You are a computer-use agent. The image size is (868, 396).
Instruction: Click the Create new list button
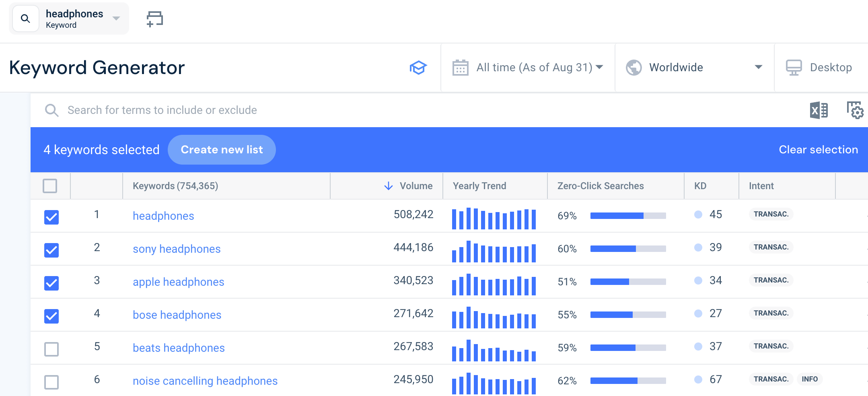(222, 150)
